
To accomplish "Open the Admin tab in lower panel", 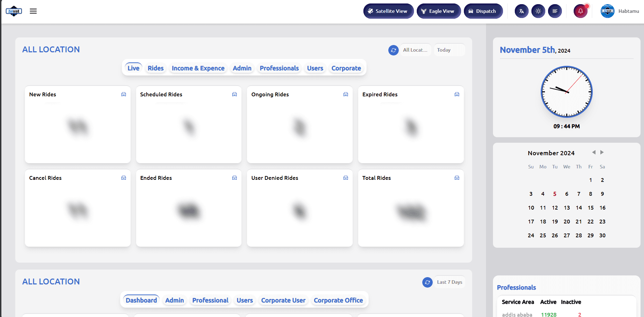I will [175, 300].
